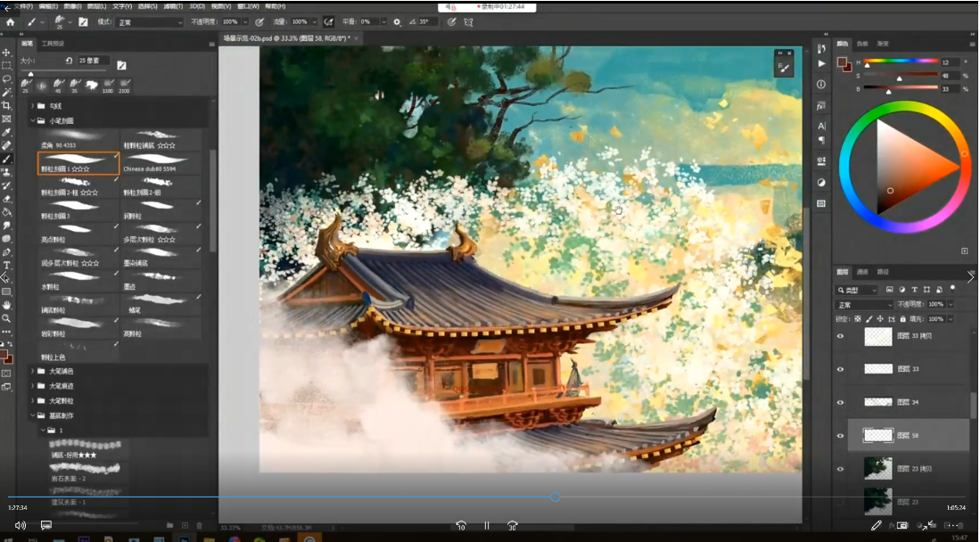Open the Character panel icon
Screen dimensions: 980x542
[821, 126]
